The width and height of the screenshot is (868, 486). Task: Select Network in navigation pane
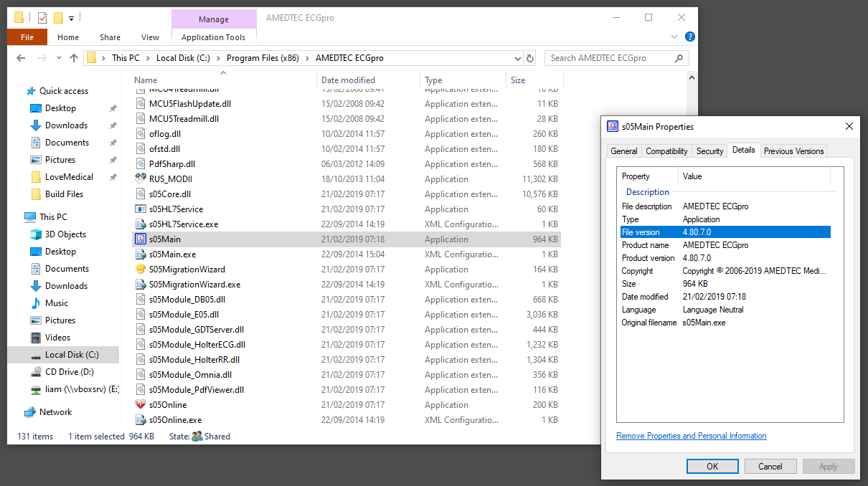tap(55, 412)
